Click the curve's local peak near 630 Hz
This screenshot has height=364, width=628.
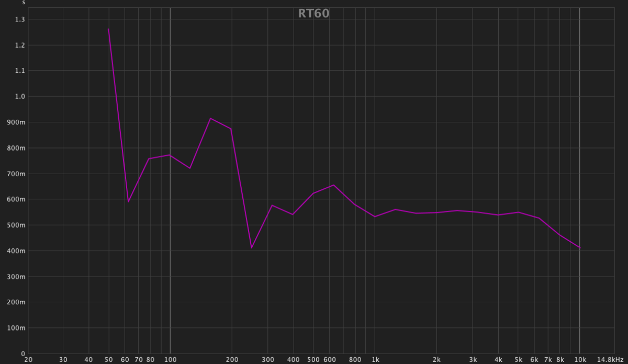[x=333, y=185]
